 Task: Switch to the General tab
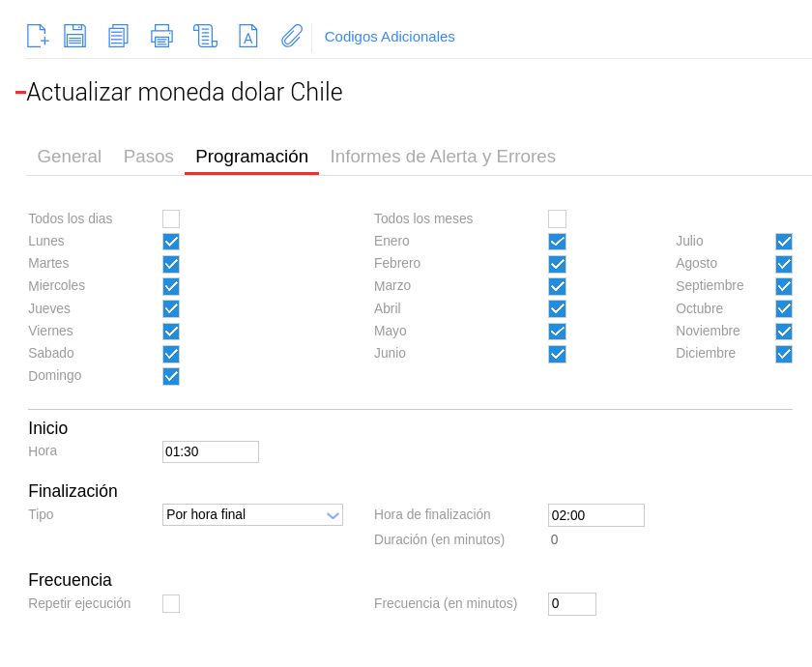coord(70,157)
